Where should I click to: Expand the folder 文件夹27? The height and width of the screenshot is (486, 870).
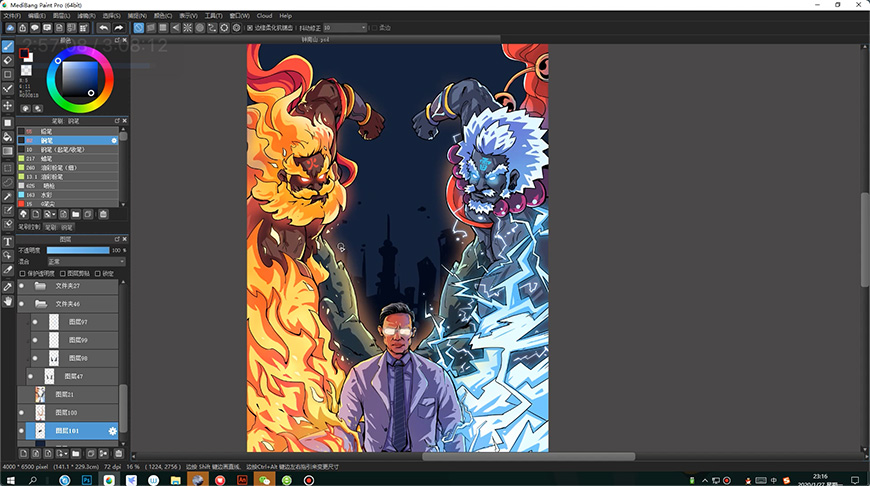click(x=40, y=286)
